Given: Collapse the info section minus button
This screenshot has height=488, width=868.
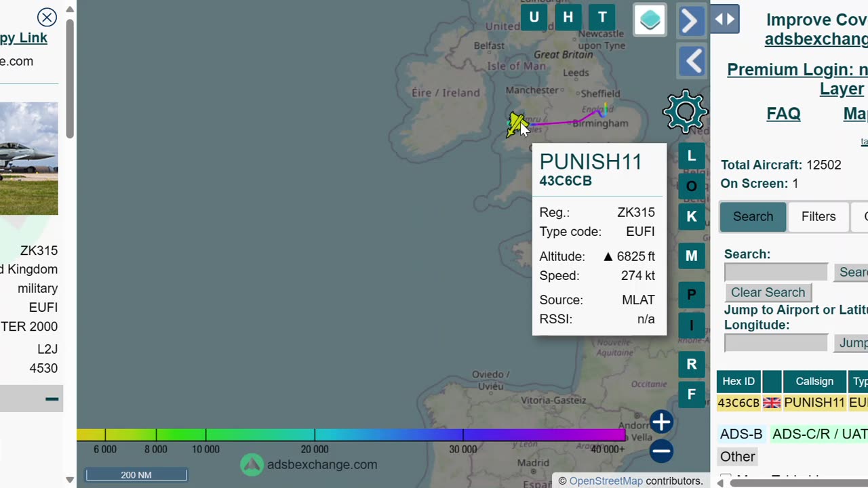Looking at the screenshot, I should pos(52,399).
